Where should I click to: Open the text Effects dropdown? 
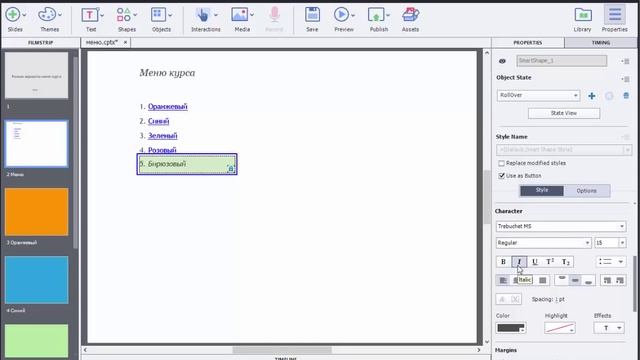pos(609,328)
